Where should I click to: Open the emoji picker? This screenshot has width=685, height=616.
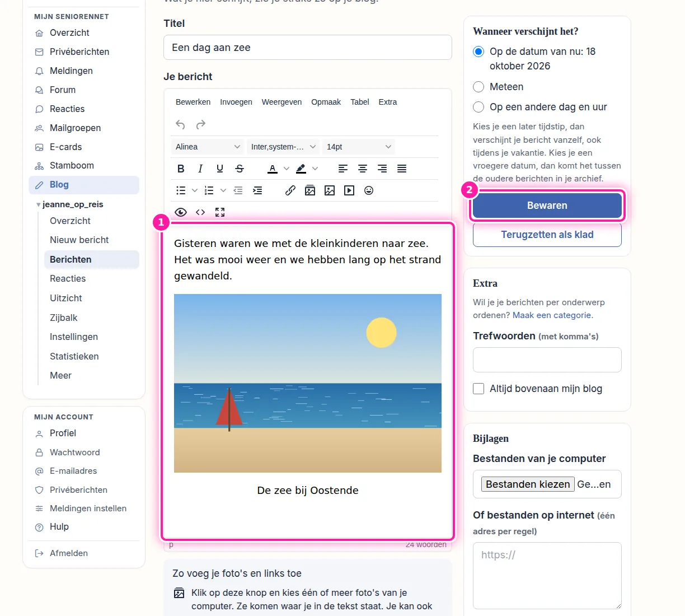point(369,190)
